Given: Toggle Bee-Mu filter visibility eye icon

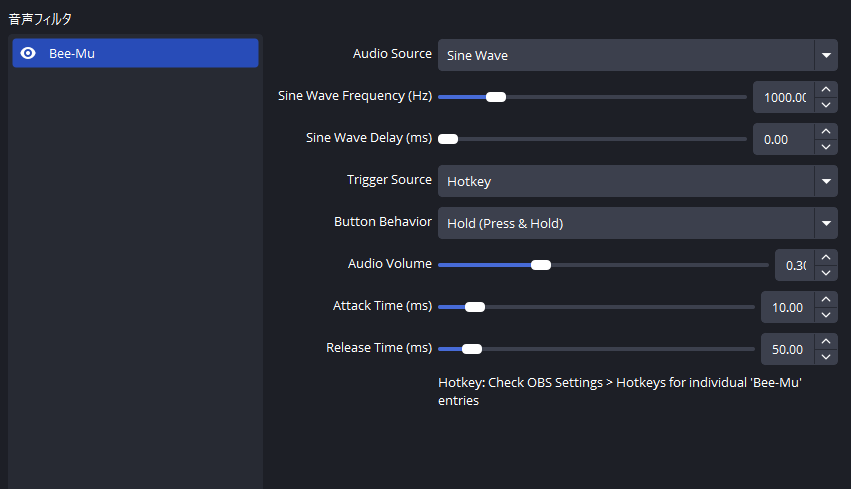Looking at the screenshot, I should click(x=28, y=53).
